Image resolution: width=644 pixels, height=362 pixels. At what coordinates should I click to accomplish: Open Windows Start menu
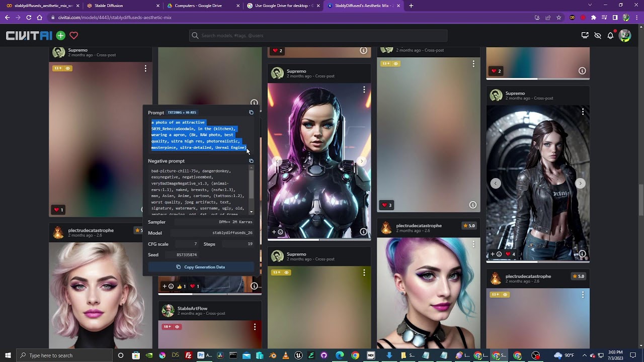tap(8, 355)
